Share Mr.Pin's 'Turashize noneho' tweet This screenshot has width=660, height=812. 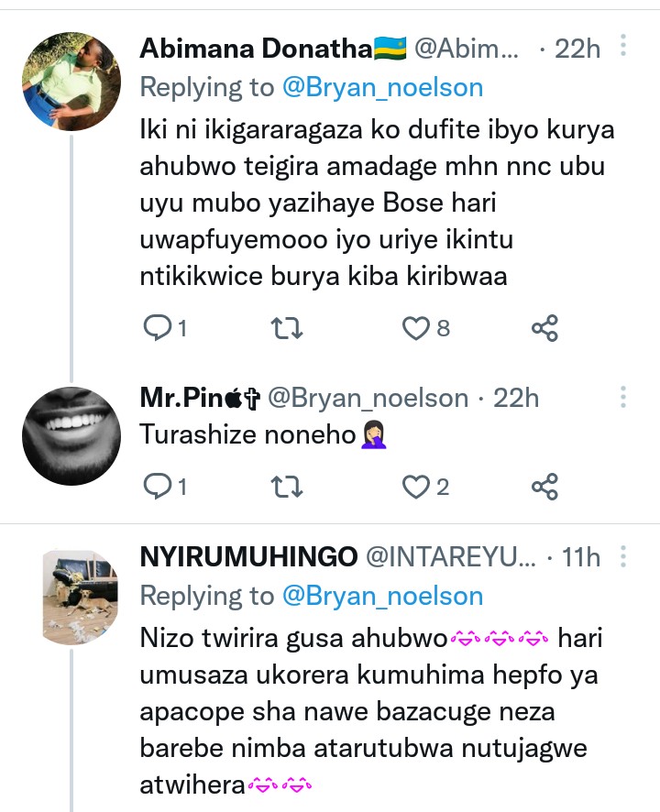point(545,487)
